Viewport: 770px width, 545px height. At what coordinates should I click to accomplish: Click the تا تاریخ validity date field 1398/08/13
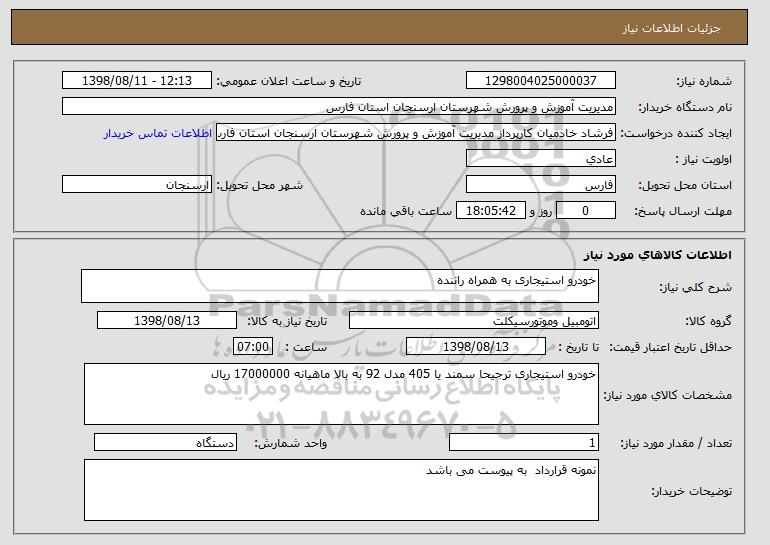pyautogui.click(x=476, y=347)
